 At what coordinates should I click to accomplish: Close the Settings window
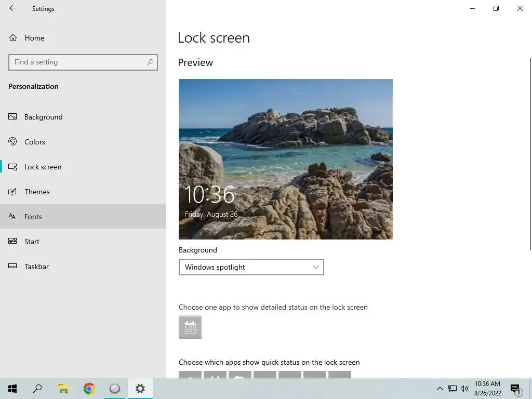(520, 8)
